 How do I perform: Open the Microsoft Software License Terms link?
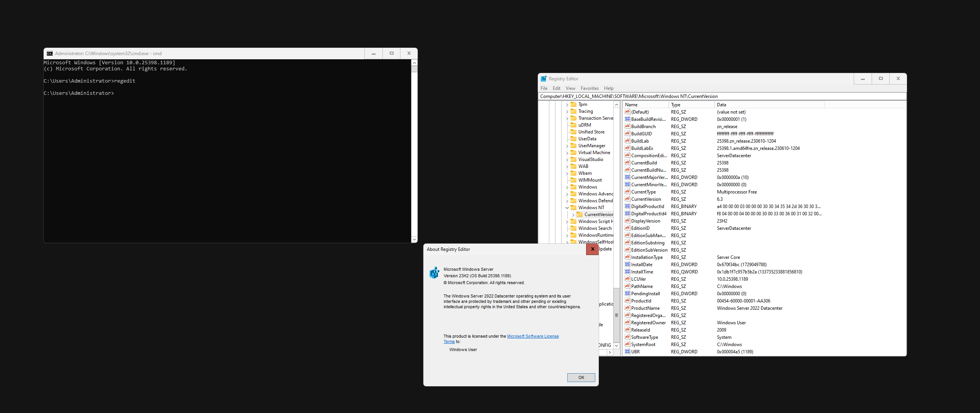pyautogui.click(x=532, y=336)
